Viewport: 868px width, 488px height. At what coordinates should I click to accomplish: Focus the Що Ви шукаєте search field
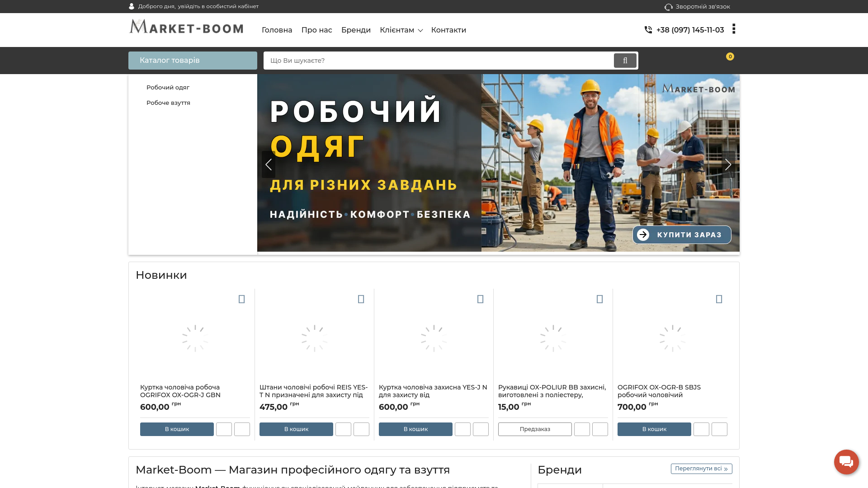tap(439, 61)
